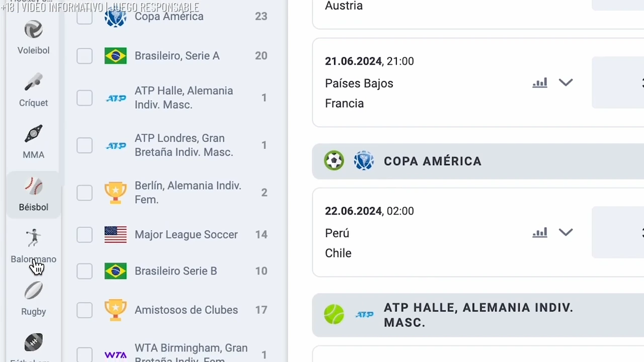Click the soccer ball icon beside Copa América
This screenshot has height=362, width=644.
click(x=334, y=160)
